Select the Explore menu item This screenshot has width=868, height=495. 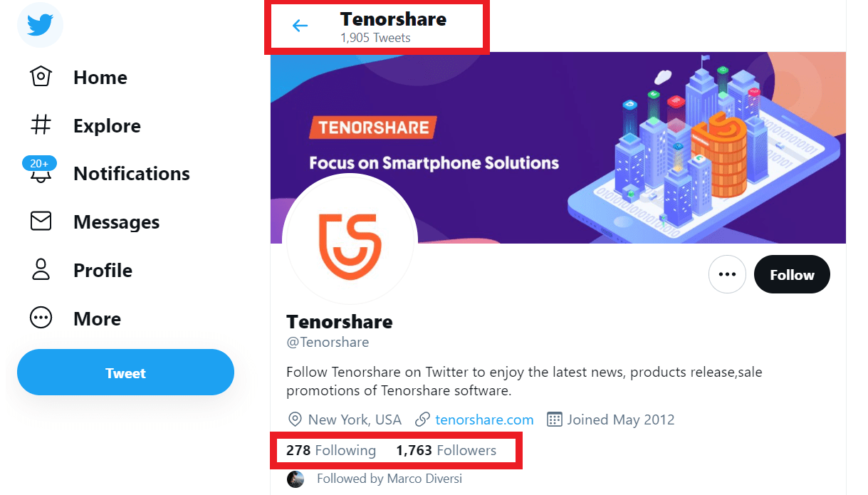click(x=107, y=125)
